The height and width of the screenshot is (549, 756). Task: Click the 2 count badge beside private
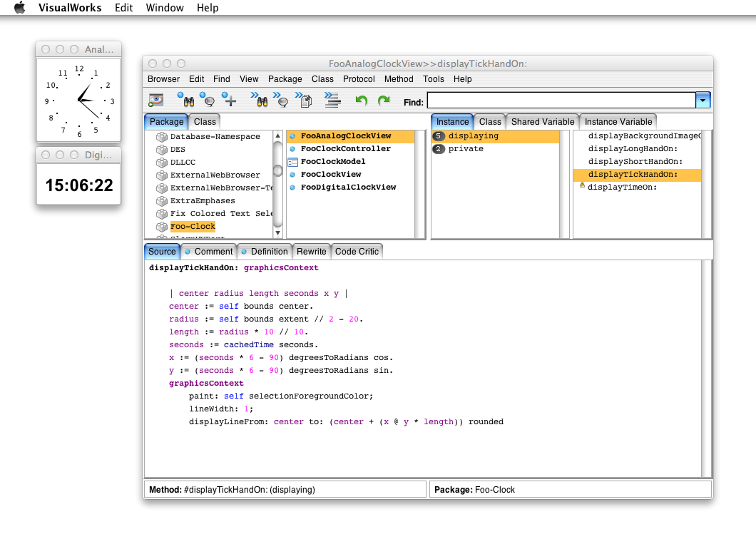[439, 149]
